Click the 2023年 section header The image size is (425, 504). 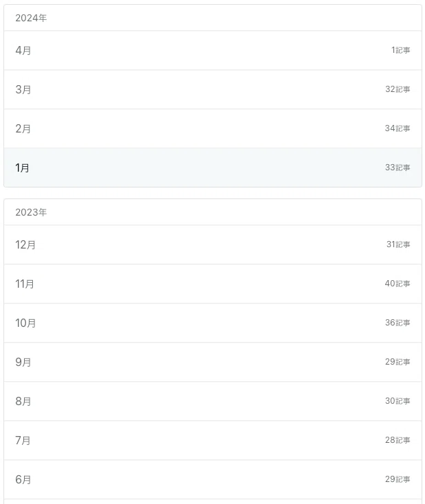[31, 212]
